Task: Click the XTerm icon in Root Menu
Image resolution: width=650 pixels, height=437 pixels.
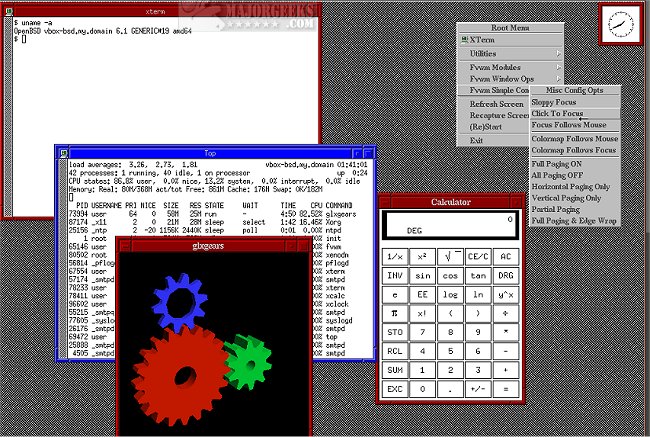Action: [x=465, y=38]
